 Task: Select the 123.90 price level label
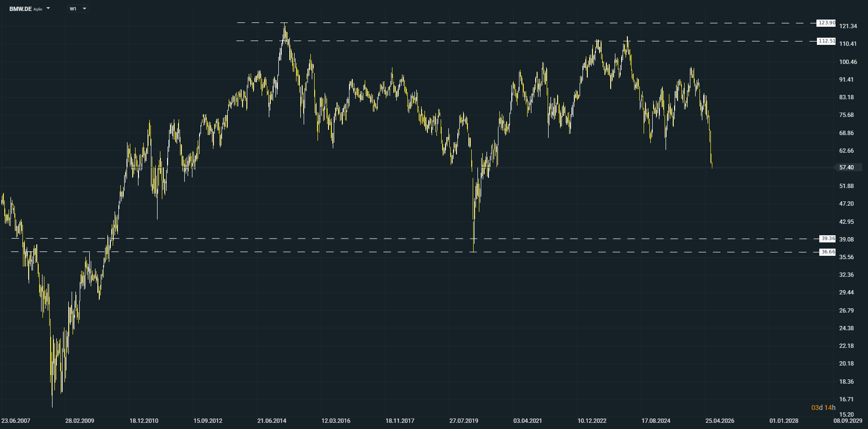point(826,23)
